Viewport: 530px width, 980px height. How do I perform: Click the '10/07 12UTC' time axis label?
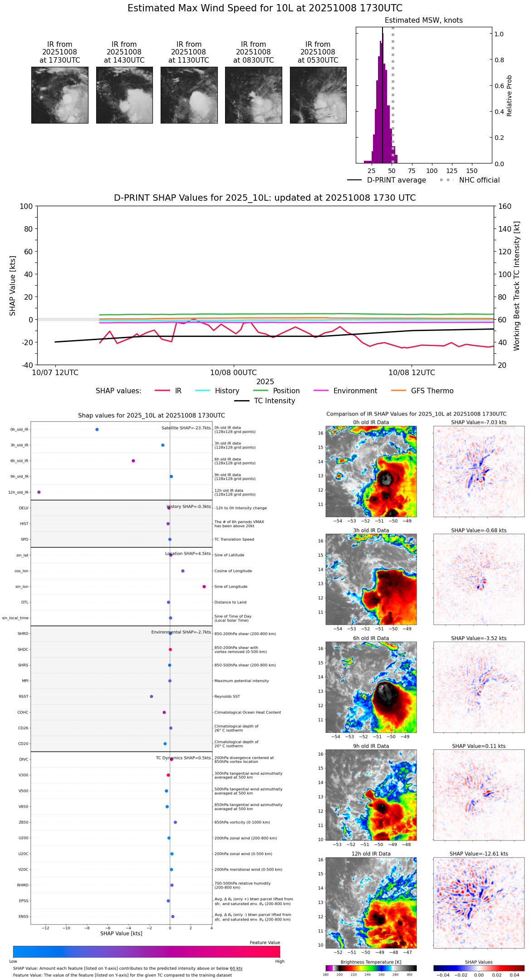(55, 373)
